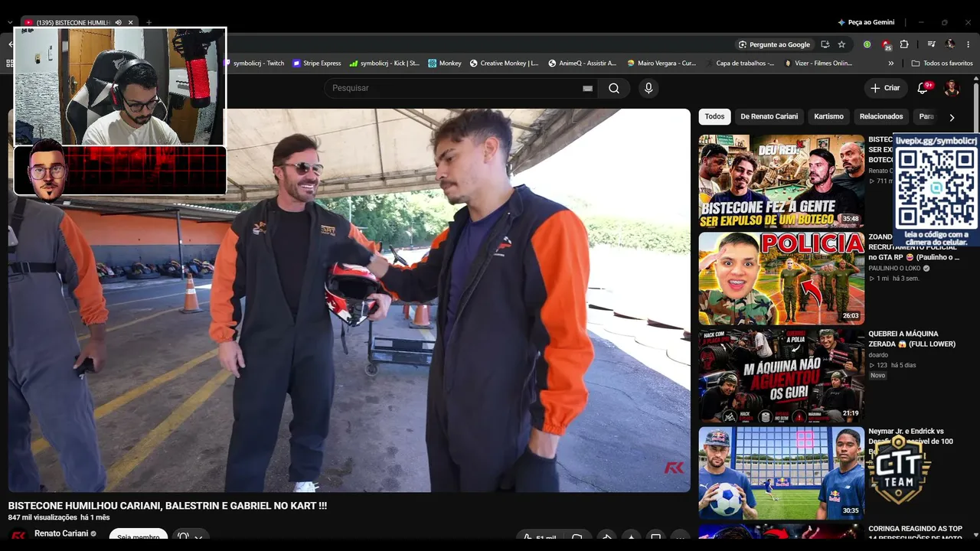Open the symbolicrj - Kick bookmark
The image size is (980, 551).
tap(384, 64)
